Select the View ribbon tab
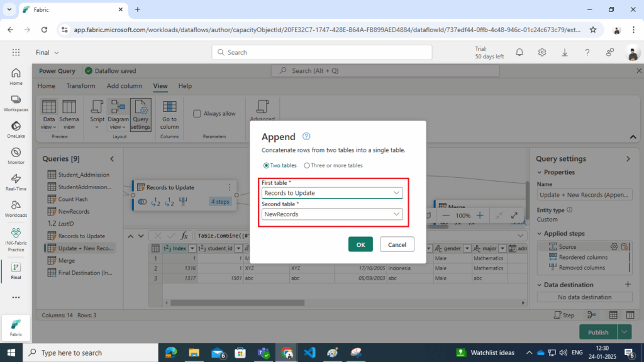 (x=160, y=85)
